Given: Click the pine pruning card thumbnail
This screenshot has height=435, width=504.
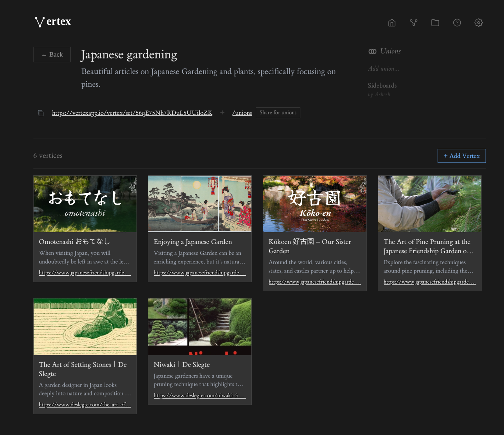Looking at the screenshot, I should 430,204.
